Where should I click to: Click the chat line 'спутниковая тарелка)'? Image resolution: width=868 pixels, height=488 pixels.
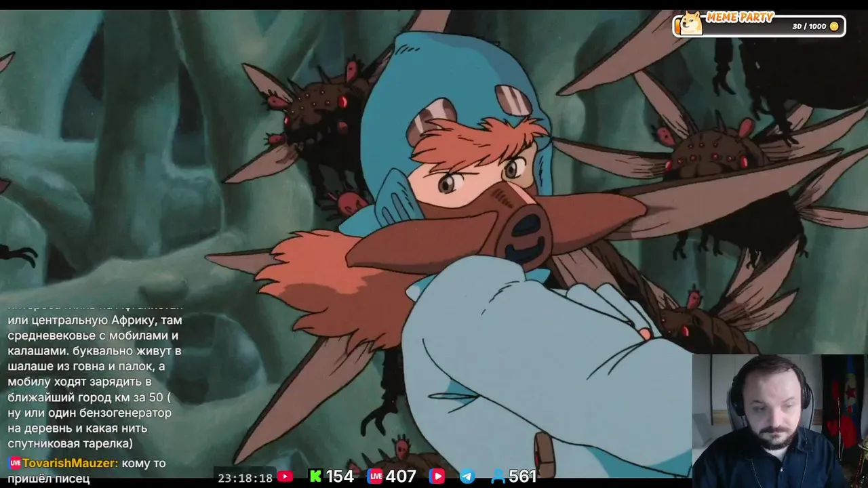(71, 444)
